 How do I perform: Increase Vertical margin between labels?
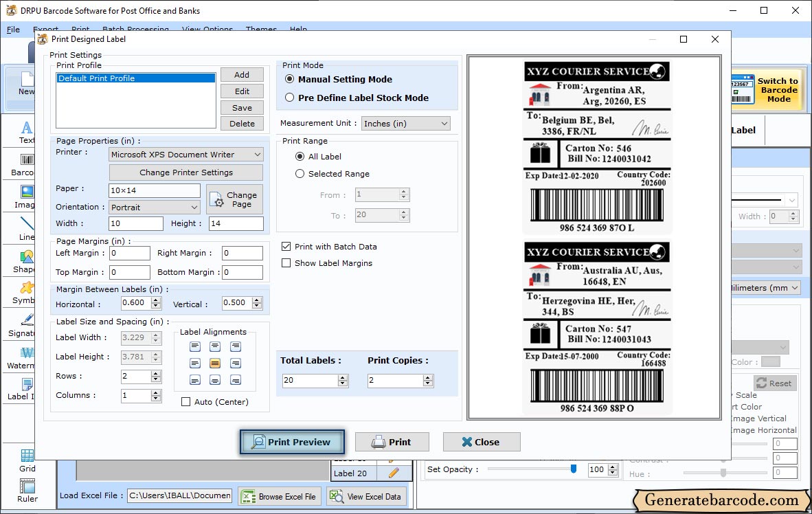click(257, 300)
